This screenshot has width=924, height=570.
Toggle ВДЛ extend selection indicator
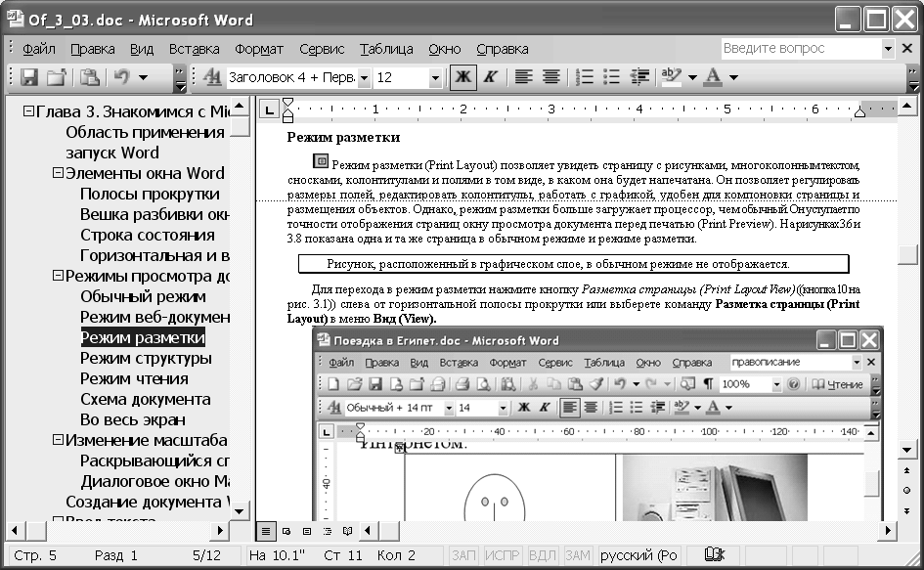(542, 555)
